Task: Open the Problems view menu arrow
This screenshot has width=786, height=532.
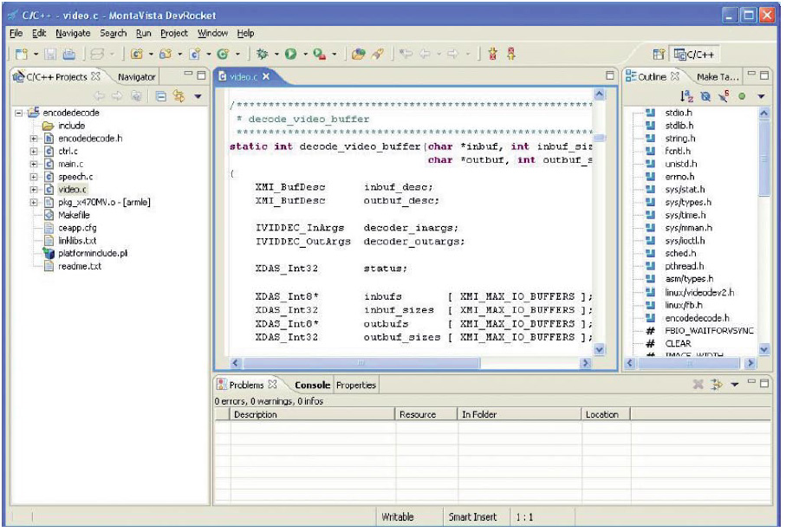Action: [735, 385]
